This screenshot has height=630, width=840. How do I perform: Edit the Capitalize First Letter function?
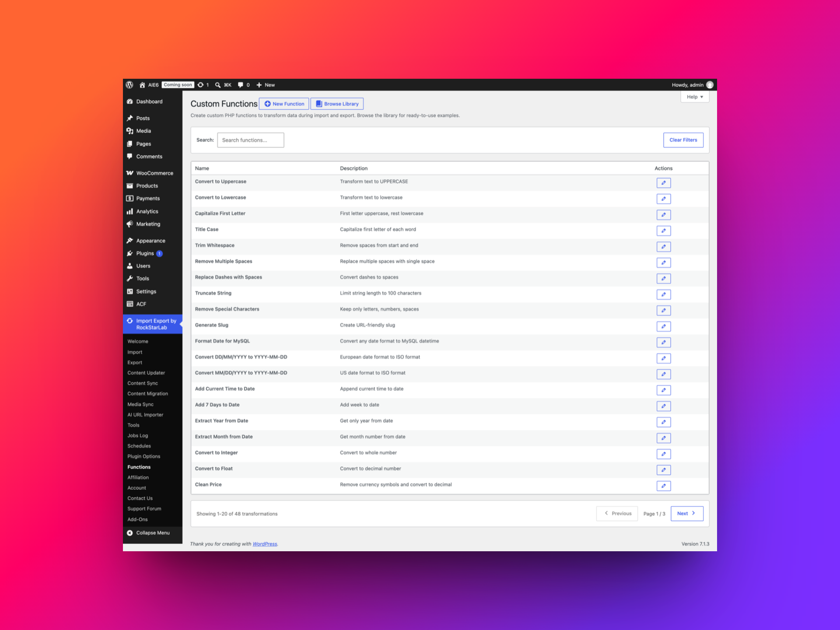tap(663, 215)
